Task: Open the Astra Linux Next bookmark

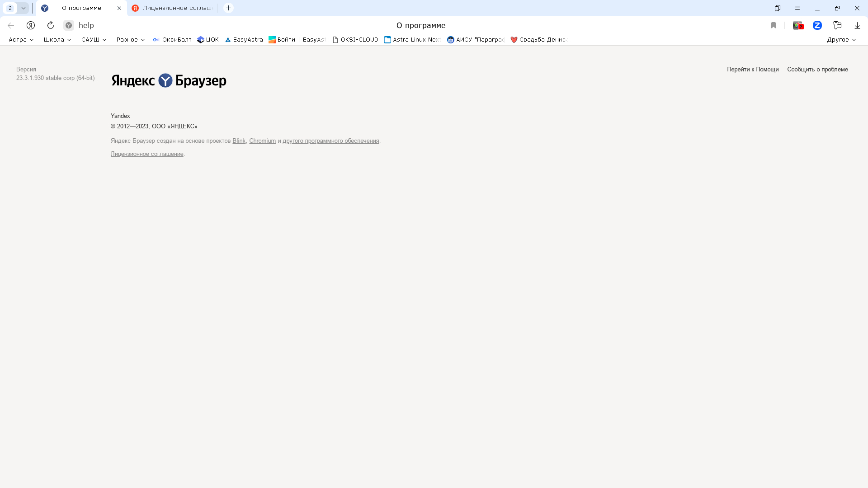Action: (413, 40)
